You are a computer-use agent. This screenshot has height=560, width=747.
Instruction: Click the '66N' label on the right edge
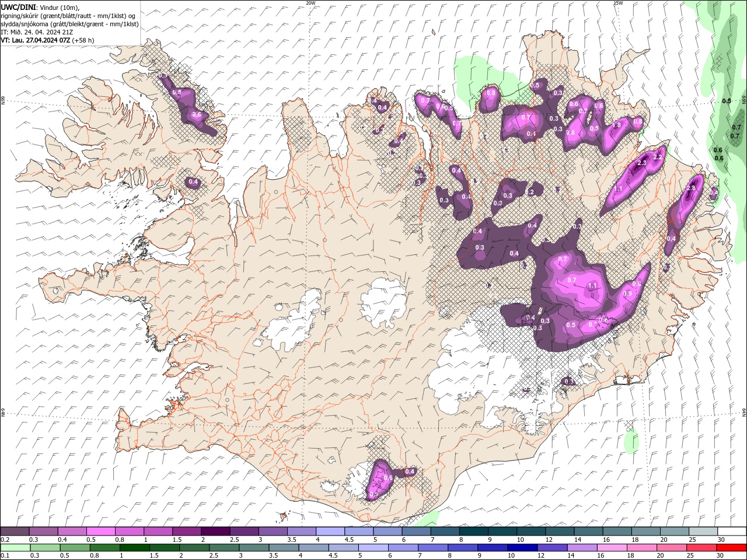(744, 100)
